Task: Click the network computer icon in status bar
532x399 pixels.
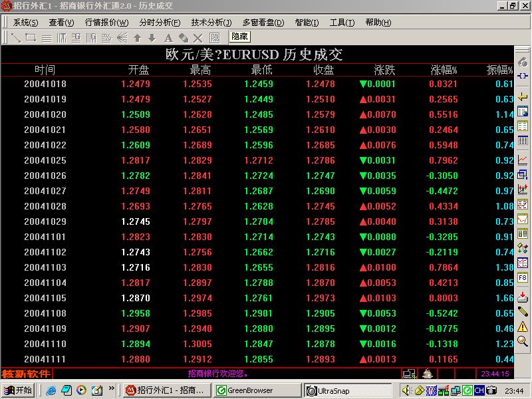Action: pyautogui.click(x=409, y=374)
